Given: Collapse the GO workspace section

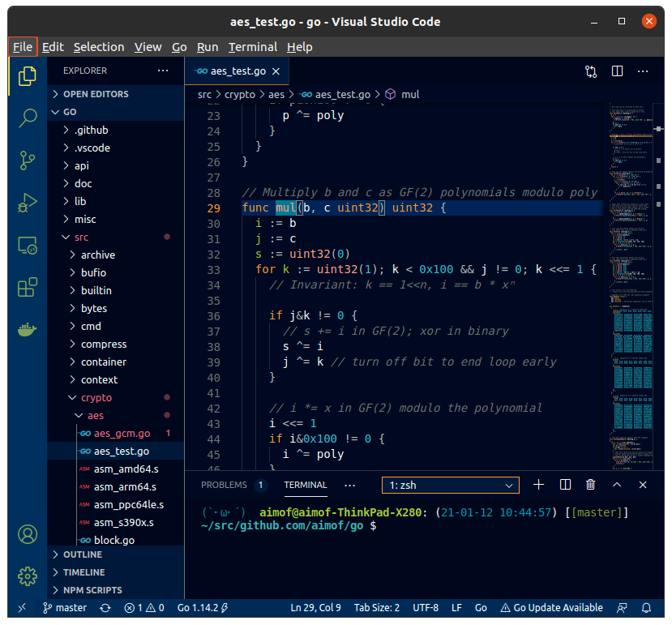Looking at the screenshot, I should (116, 112).
